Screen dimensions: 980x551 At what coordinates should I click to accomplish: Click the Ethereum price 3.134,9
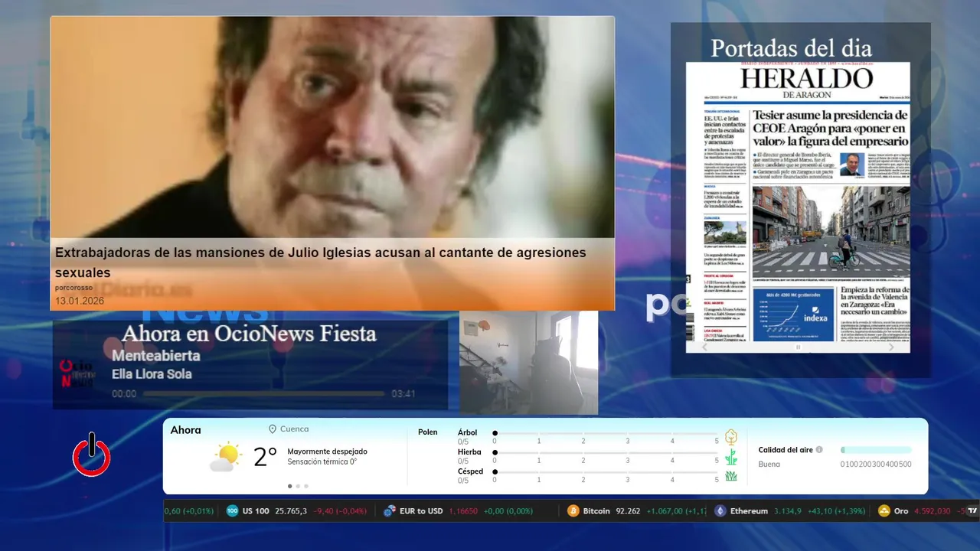click(788, 510)
